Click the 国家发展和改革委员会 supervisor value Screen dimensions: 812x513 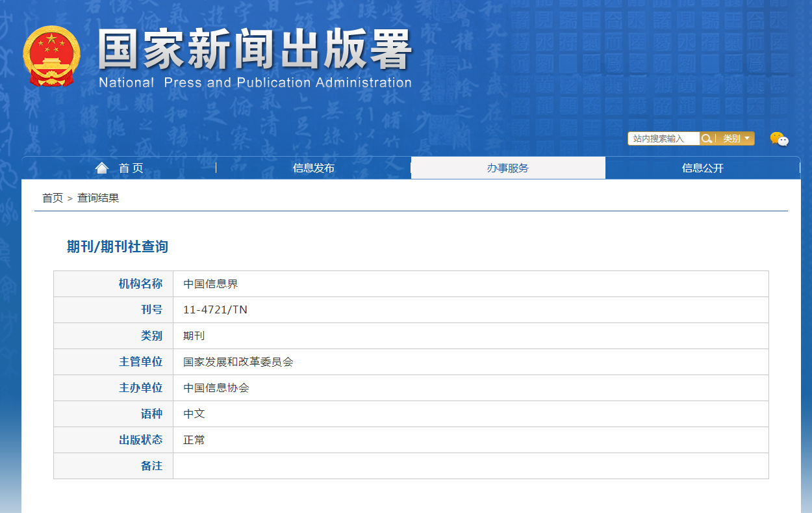click(238, 362)
